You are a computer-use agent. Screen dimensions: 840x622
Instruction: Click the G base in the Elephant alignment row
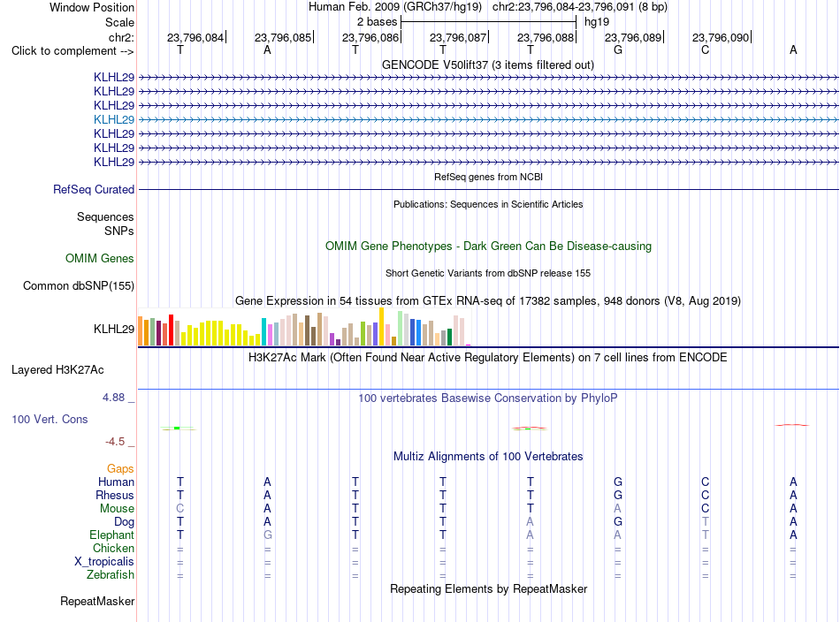pyautogui.click(x=267, y=535)
